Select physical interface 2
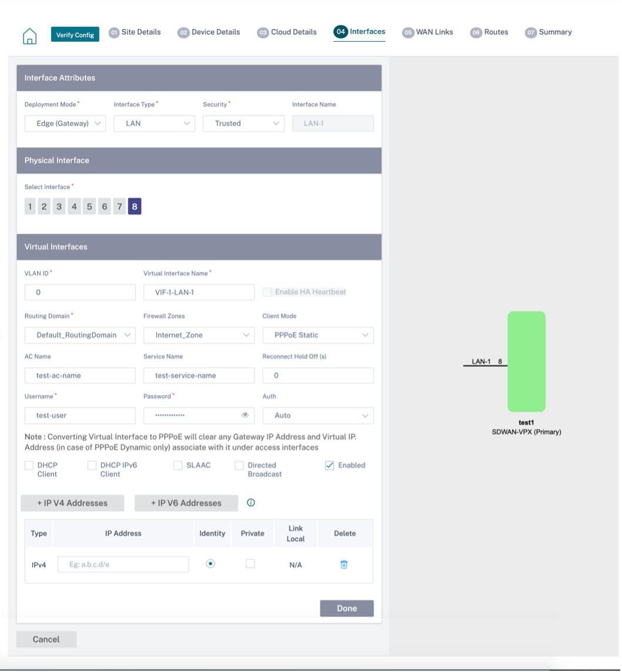 (44, 207)
